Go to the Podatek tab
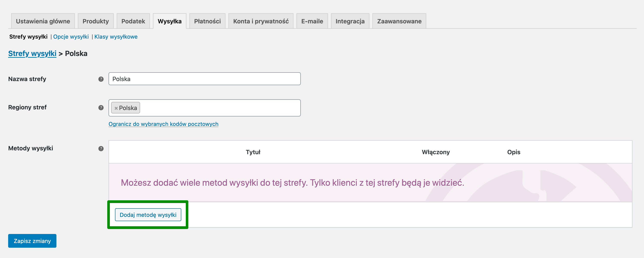 coord(133,21)
